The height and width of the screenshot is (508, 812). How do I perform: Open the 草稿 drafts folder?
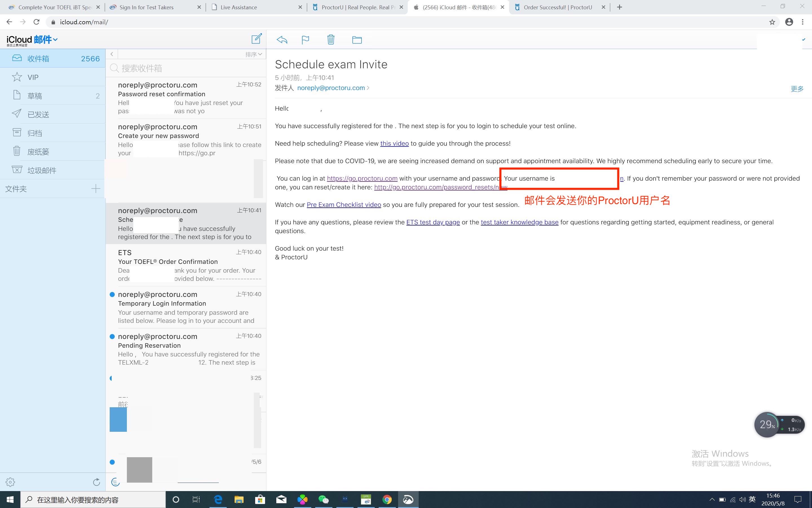pos(53,96)
